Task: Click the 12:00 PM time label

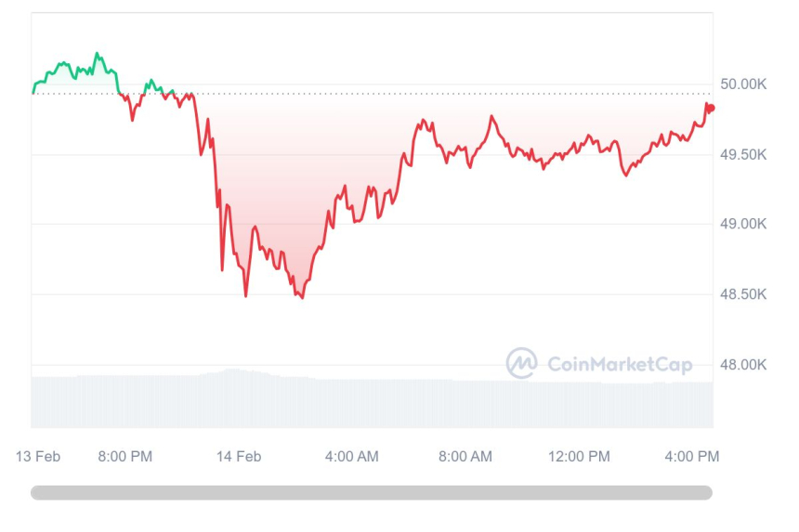Action: coord(579,456)
